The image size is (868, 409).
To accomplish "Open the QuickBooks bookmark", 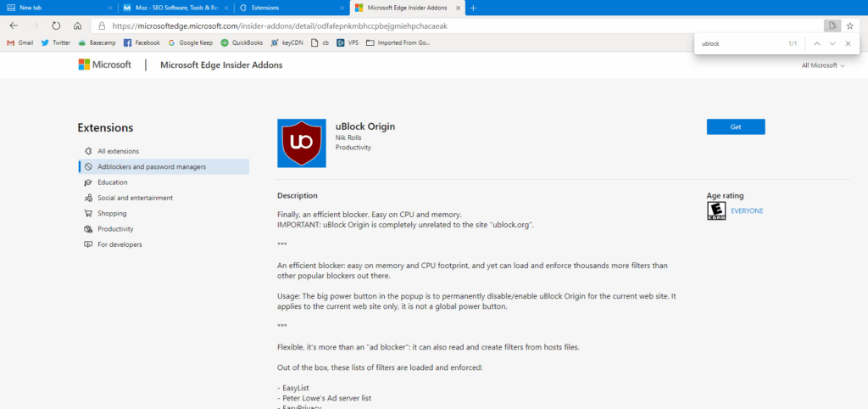I will click(x=242, y=42).
